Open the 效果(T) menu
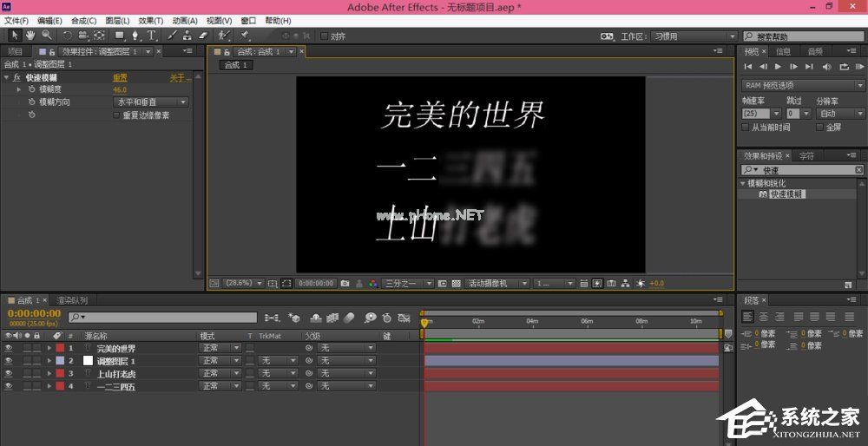The width and height of the screenshot is (868, 446). tap(151, 20)
